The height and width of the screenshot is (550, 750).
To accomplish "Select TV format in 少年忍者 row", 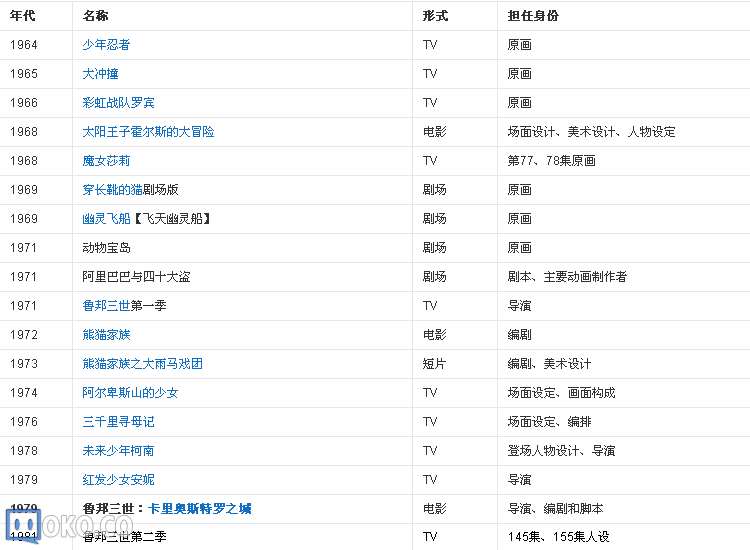I will pyautogui.click(x=430, y=45).
